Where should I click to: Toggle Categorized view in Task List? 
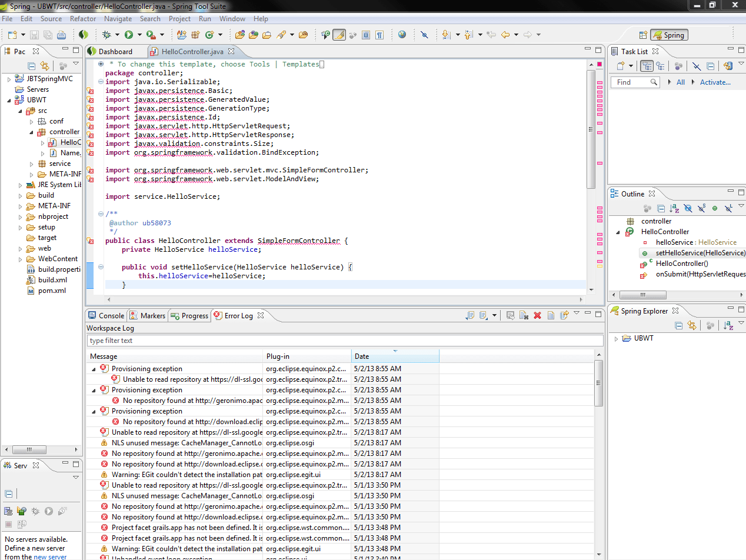point(647,66)
